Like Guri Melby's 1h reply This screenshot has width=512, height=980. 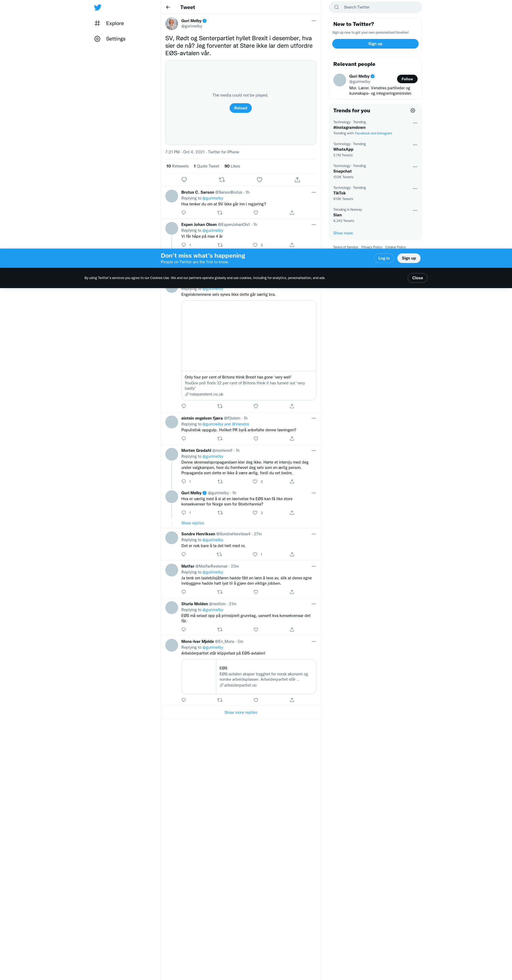[x=255, y=513]
